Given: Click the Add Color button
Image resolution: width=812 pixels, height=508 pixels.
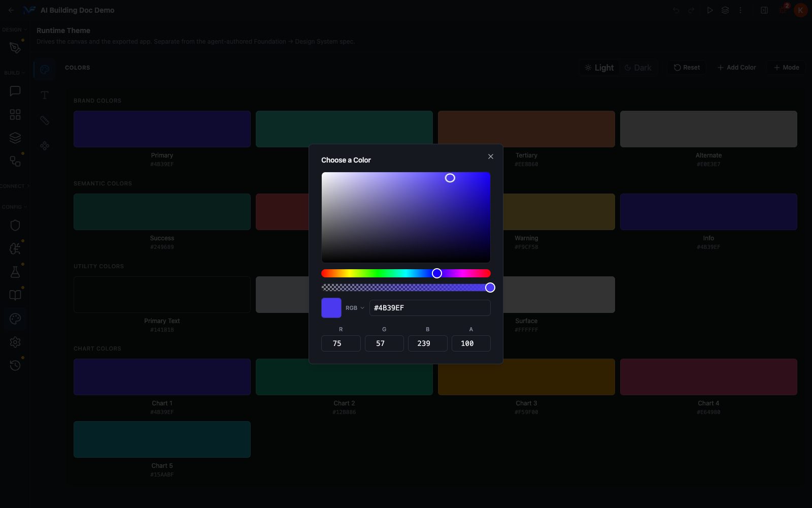Looking at the screenshot, I should (736, 68).
